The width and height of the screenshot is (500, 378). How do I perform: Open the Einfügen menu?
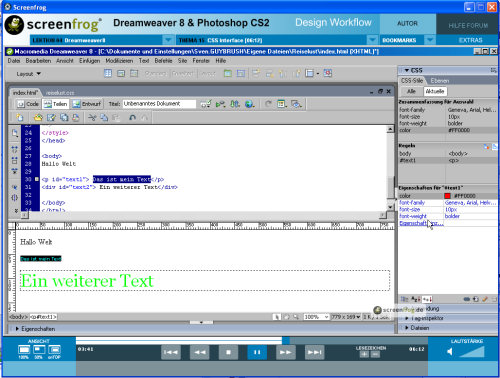(x=90, y=61)
